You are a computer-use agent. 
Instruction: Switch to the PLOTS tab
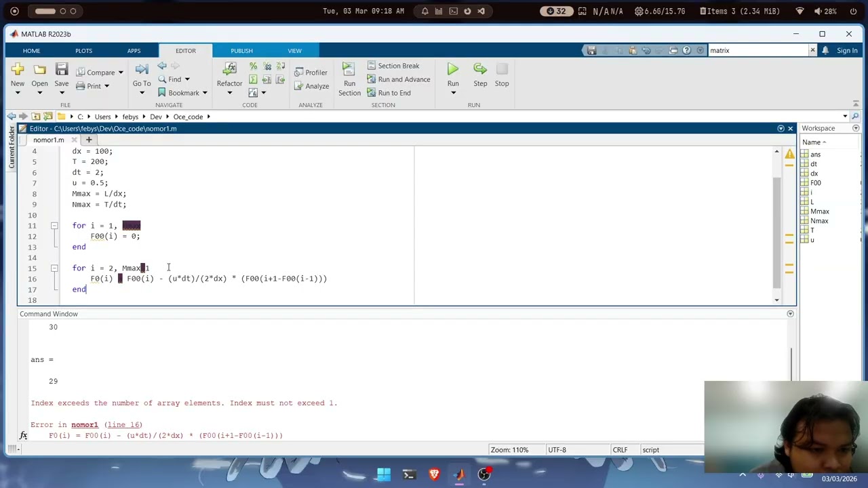83,51
